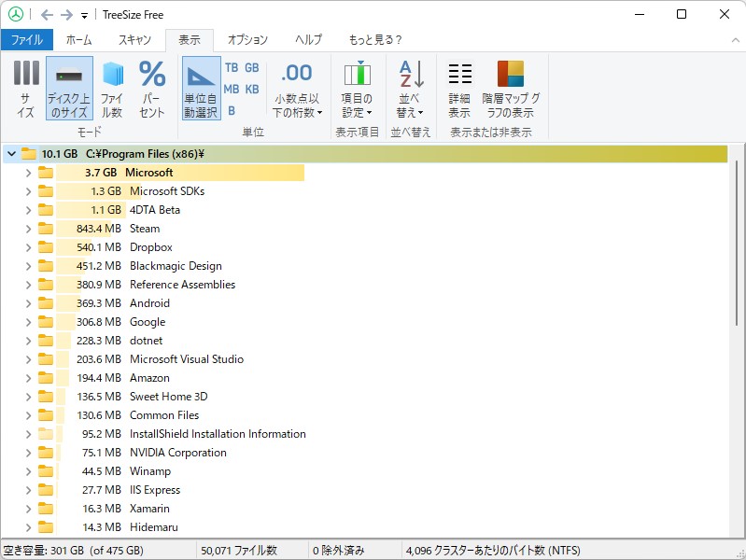Screen dimensions: 746x560
Task: Click 空き容量: 301 GB status bar entry
Action: (73, 551)
